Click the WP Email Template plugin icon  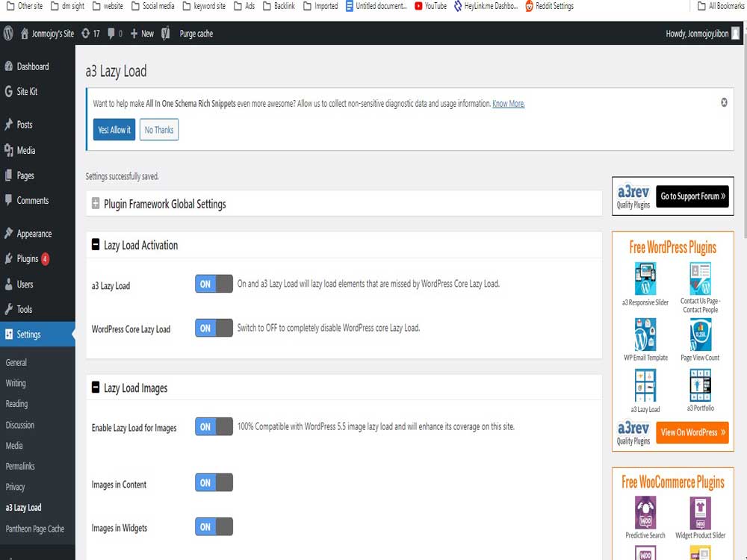tap(645, 335)
